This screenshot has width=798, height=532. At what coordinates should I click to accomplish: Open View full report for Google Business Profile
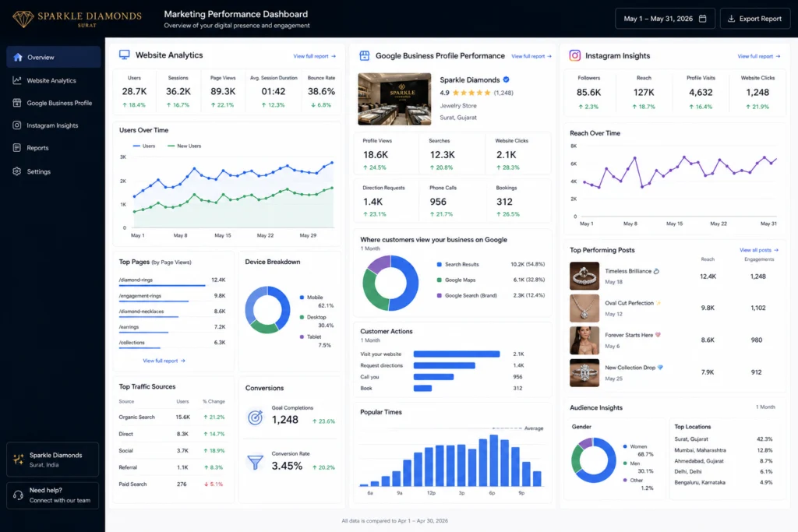(x=531, y=56)
